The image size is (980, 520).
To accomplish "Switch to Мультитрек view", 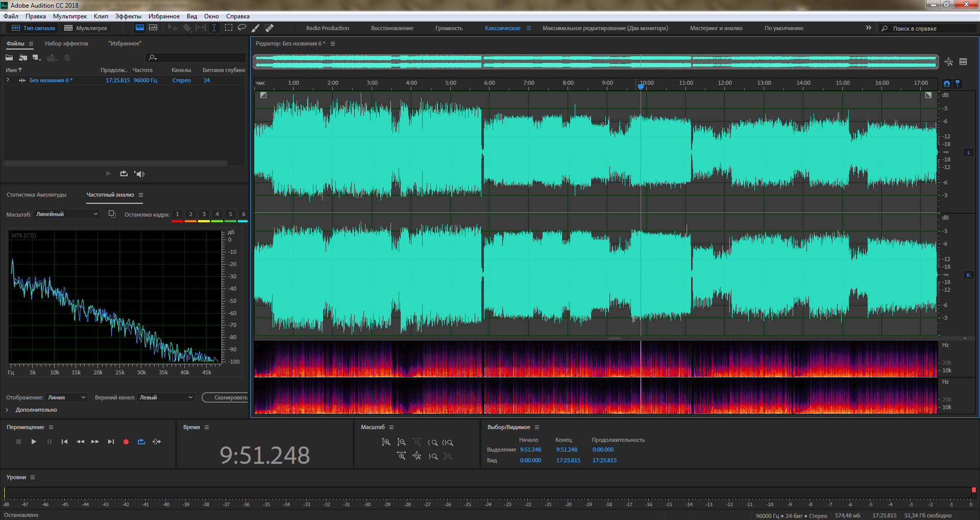I will [86, 28].
